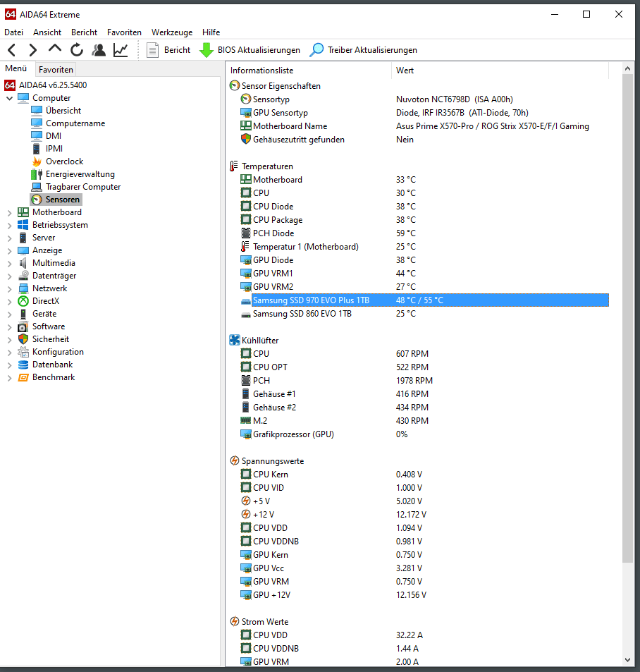The width and height of the screenshot is (640, 672).
Task: Click the Sicherheit shield icon
Action: click(23, 339)
